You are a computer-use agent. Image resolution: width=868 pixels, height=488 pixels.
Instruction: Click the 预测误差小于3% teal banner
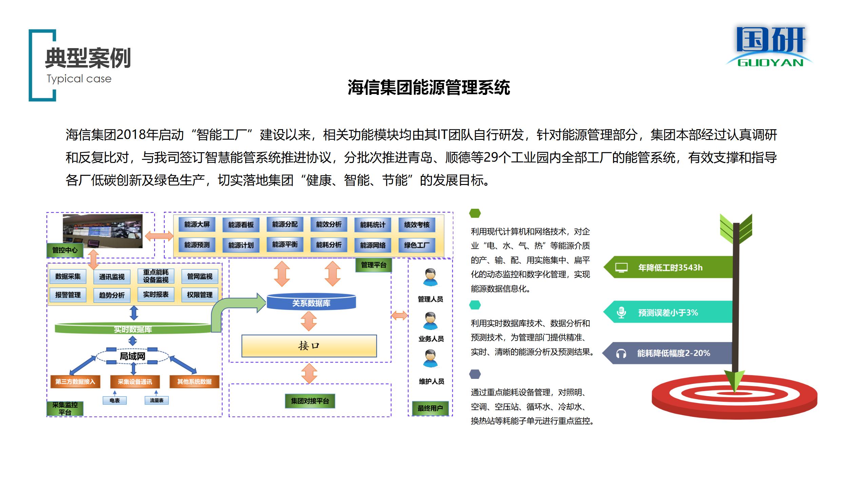point(668,312)
